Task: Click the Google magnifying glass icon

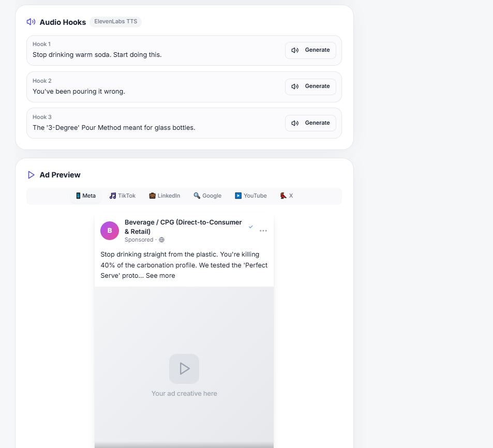Action: [196, 196]
